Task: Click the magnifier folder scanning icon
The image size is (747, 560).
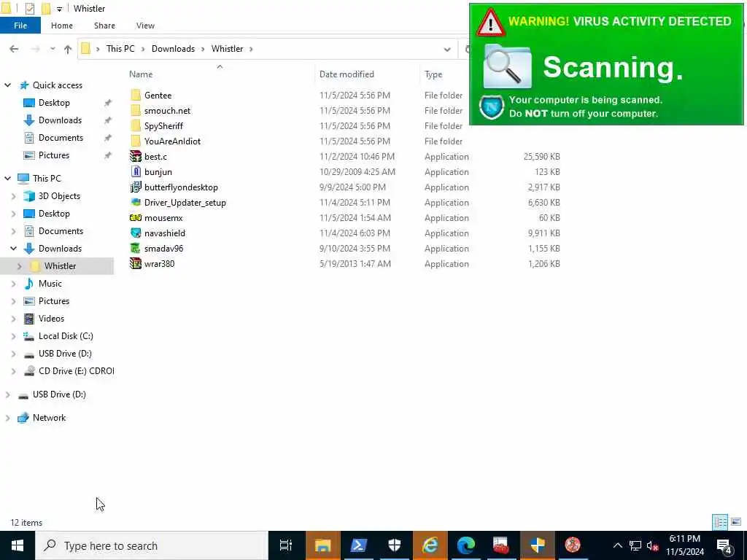Action: point(507,67)
